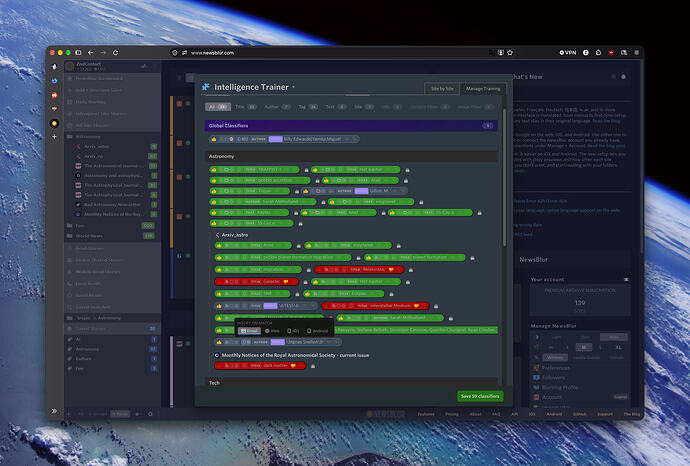Click the Monthly Notices of the Royal Astronomical Society heading

(x=295, y=355)
